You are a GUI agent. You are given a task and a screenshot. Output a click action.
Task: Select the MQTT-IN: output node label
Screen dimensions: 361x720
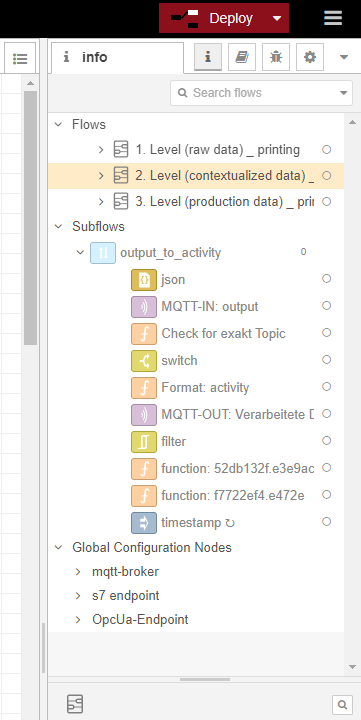pyautogui.click(x=209, y=306)
